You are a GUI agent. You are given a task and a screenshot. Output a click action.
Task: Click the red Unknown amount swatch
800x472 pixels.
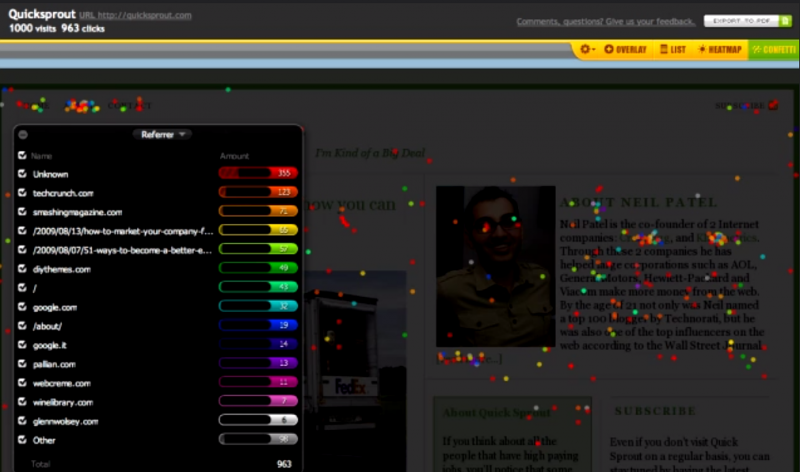[x=258, y=173]
